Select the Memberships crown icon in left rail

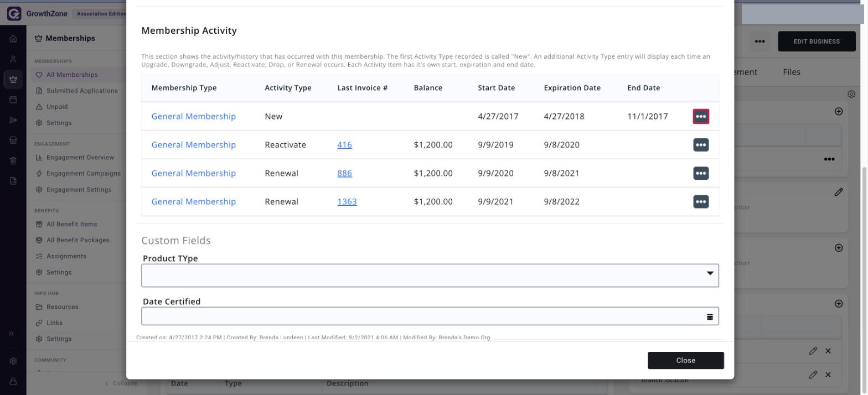13,80
